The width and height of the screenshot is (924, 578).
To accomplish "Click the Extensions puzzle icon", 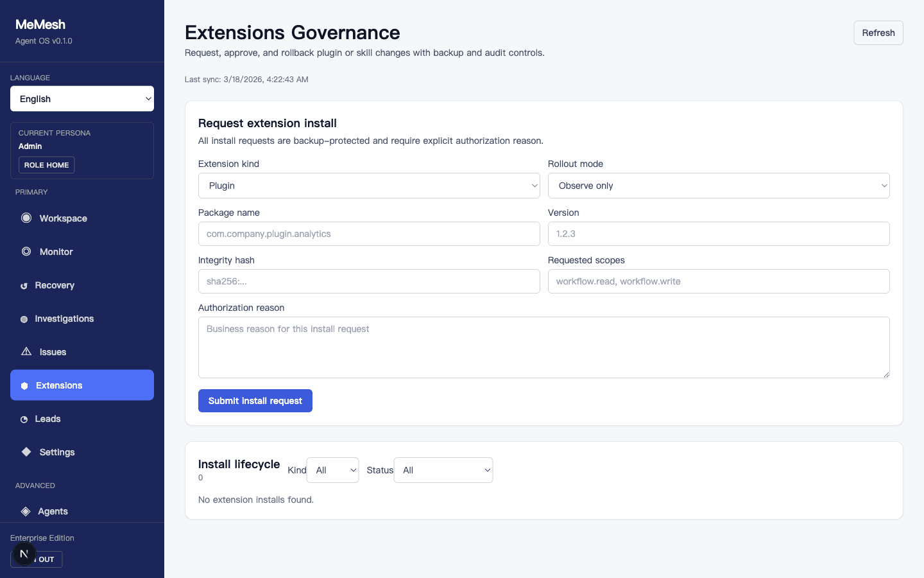I will [x=26, y=385].
